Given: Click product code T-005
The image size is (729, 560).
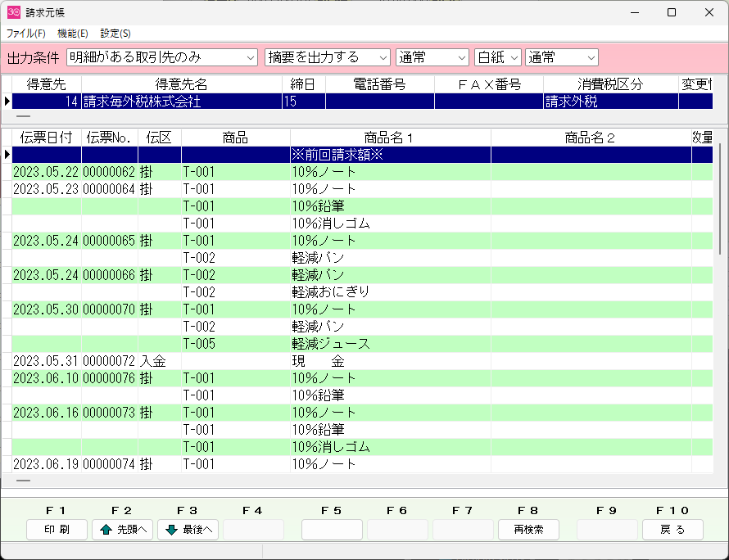Looking at the screenshot, I should click(236, 344).
